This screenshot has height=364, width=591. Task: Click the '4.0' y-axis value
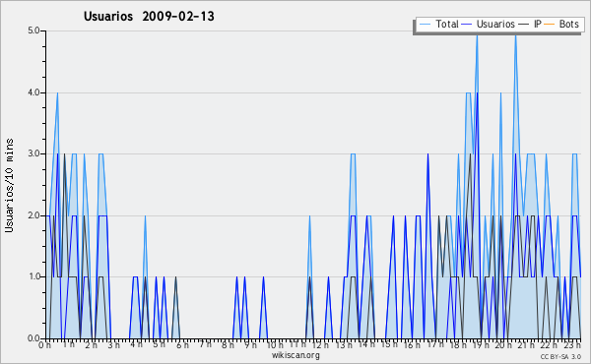pos(33,92)
